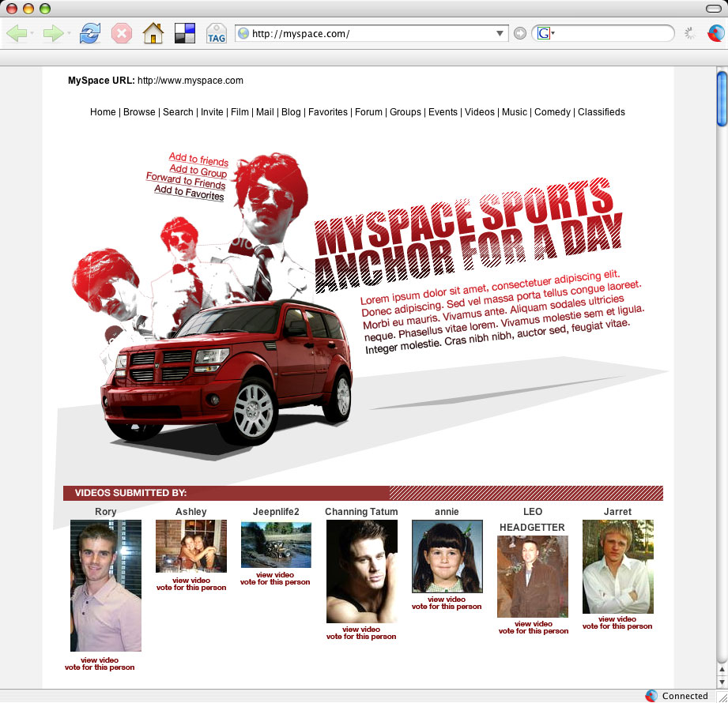The height and width of the screenshot is (703, 728).
Task: Click the Add to Favorites link
Action: pos(189,192)
